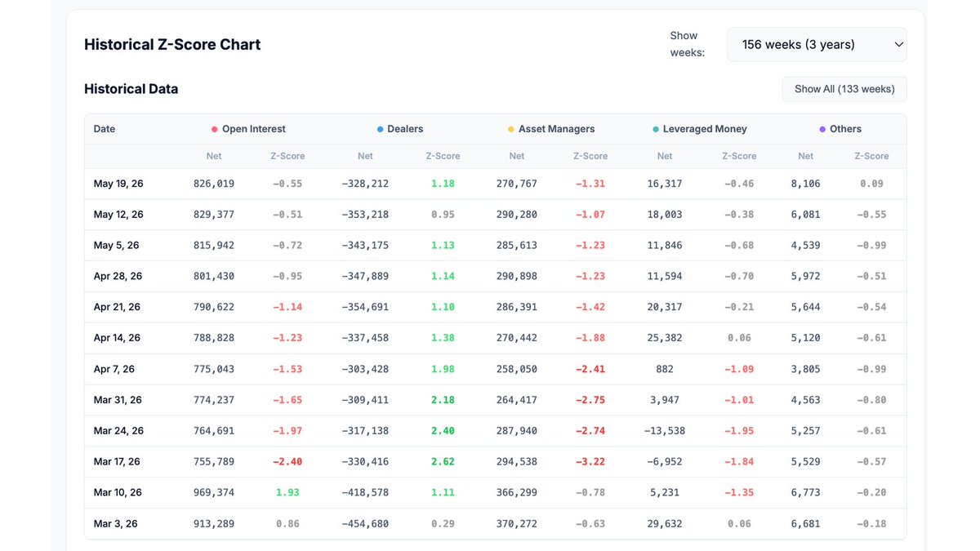This screenshot has height=551, width=980.
Task: Click Open Interest Net 969,374 cell
Action: (214, 493)
